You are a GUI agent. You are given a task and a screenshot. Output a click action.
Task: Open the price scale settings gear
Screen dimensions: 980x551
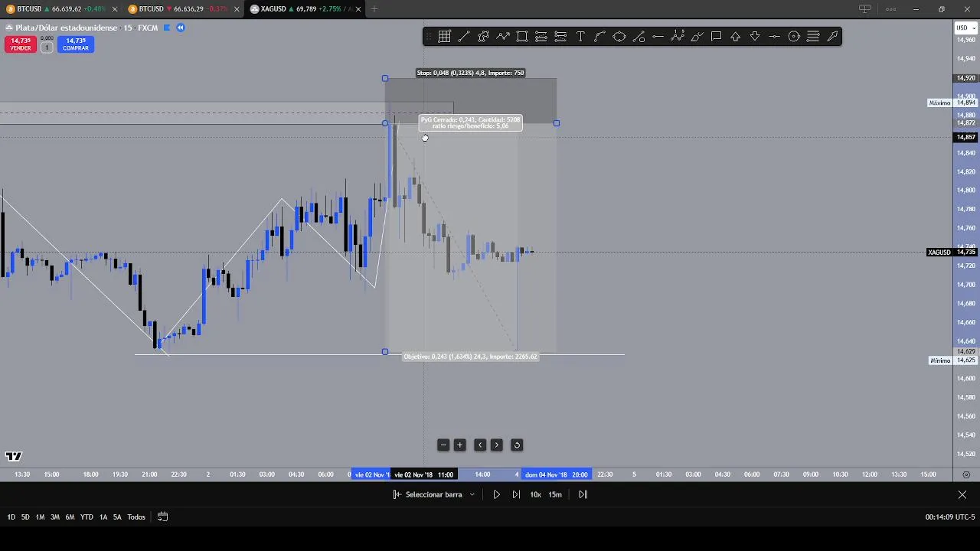[966, 474]
